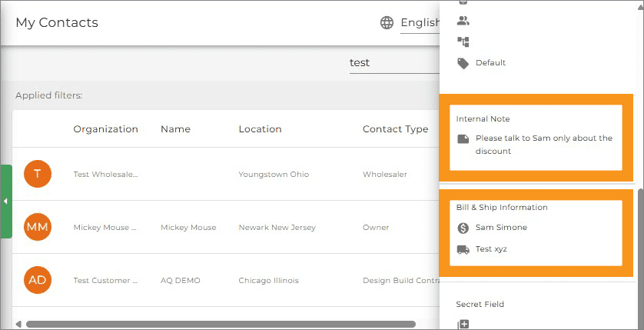Image resolution: width=644 pixels, height=330 pixels.
Task: Open the English language dropdown
Action: tap(420, 23)
